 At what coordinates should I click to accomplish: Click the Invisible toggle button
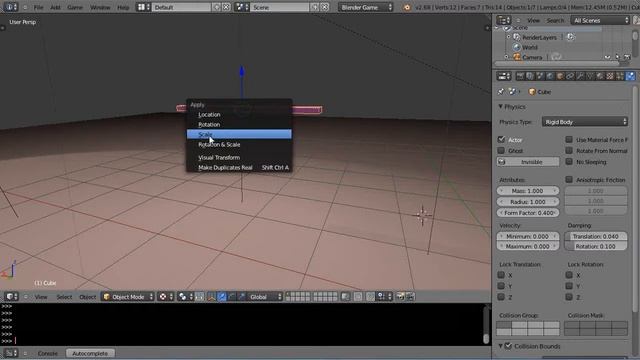coord(528,162)
